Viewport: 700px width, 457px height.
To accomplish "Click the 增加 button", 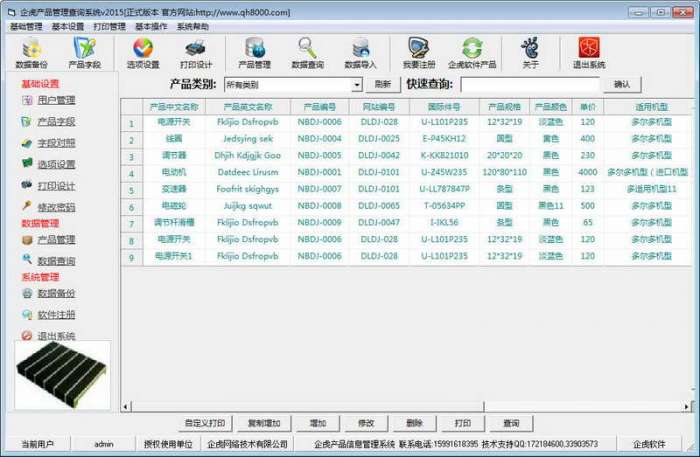I will click(318, 423).
